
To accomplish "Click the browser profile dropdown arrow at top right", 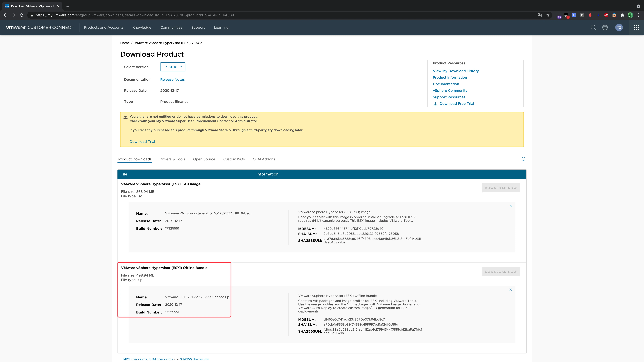I will click(x=638, y=6).
